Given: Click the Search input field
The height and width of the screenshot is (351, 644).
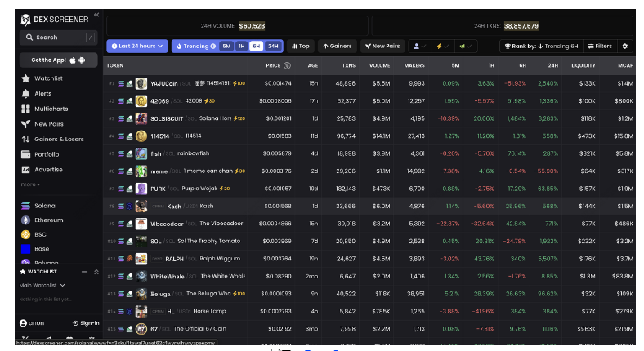Looking at the screenshot, I should (58, 38).
